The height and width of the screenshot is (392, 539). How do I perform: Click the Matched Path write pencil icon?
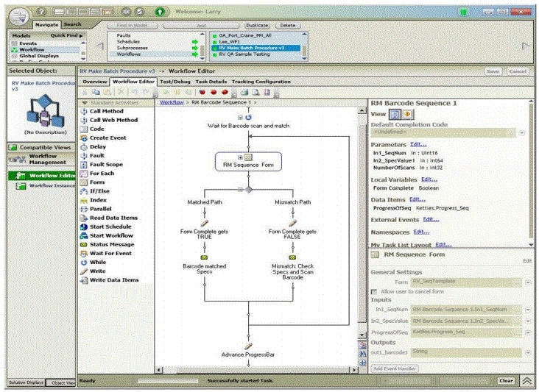click(x=204, y=222)
